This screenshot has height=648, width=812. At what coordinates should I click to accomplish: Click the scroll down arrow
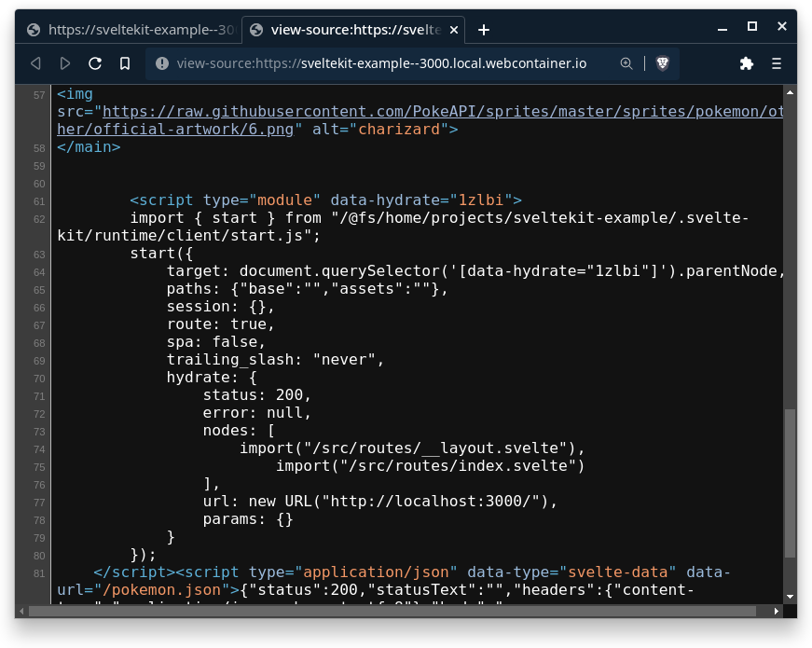790,597
